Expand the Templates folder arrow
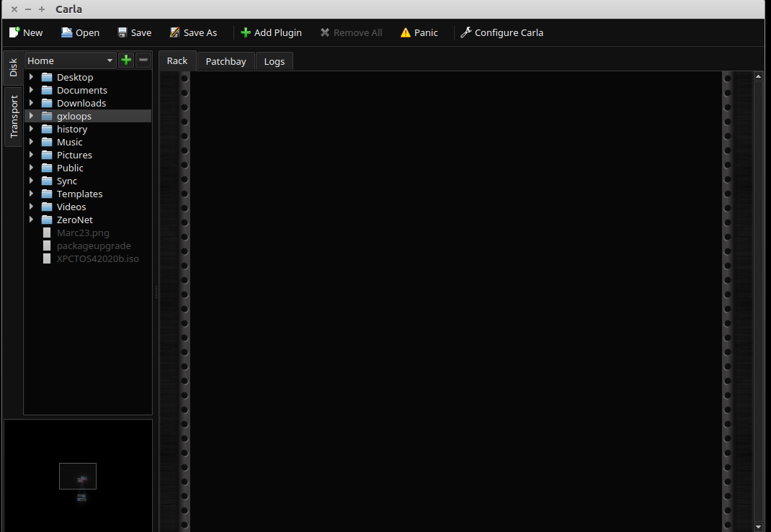 click(32, 194)
